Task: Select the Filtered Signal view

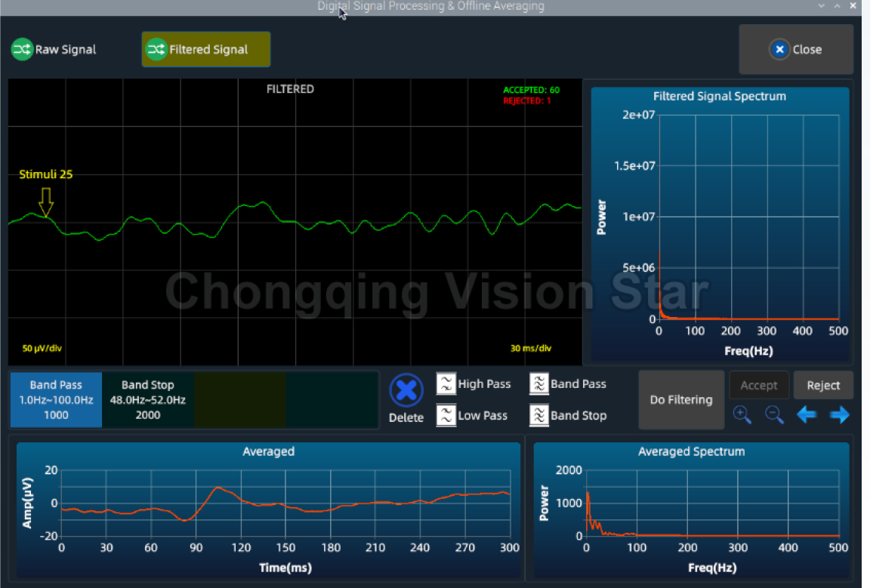Action: pyautogui.click(x=206, y=50)
